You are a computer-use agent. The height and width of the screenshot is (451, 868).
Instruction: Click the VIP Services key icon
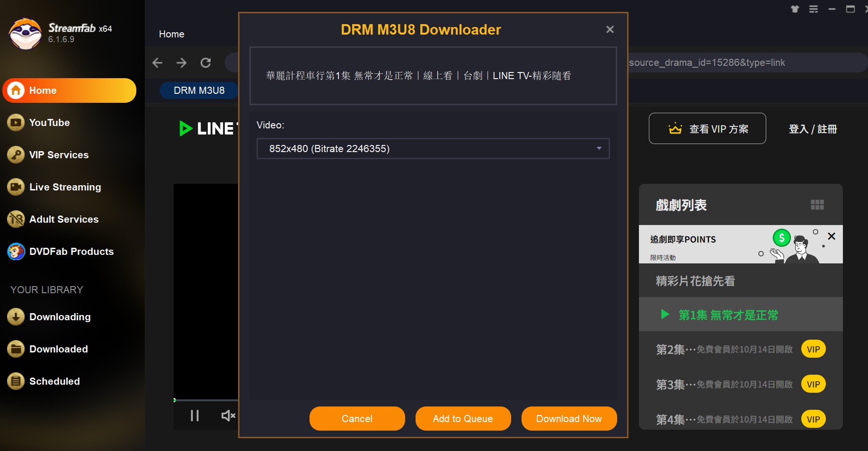pyautogui.click(x=16, y=155)
